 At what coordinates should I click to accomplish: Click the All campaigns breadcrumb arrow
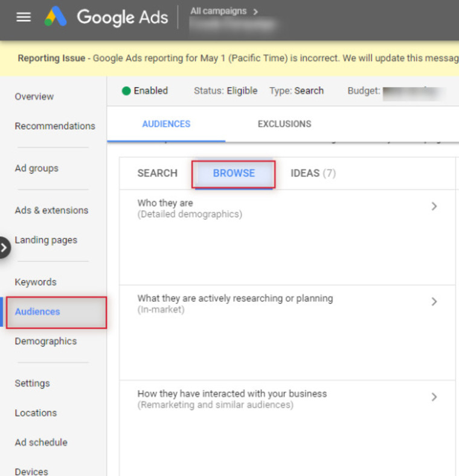pos(255,12)
